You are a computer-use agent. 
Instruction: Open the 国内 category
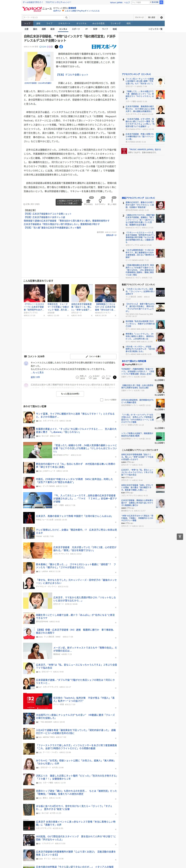[x=35, y=29]
